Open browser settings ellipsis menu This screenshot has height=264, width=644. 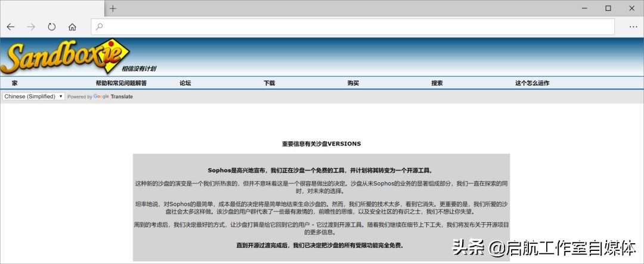point(633,27)
